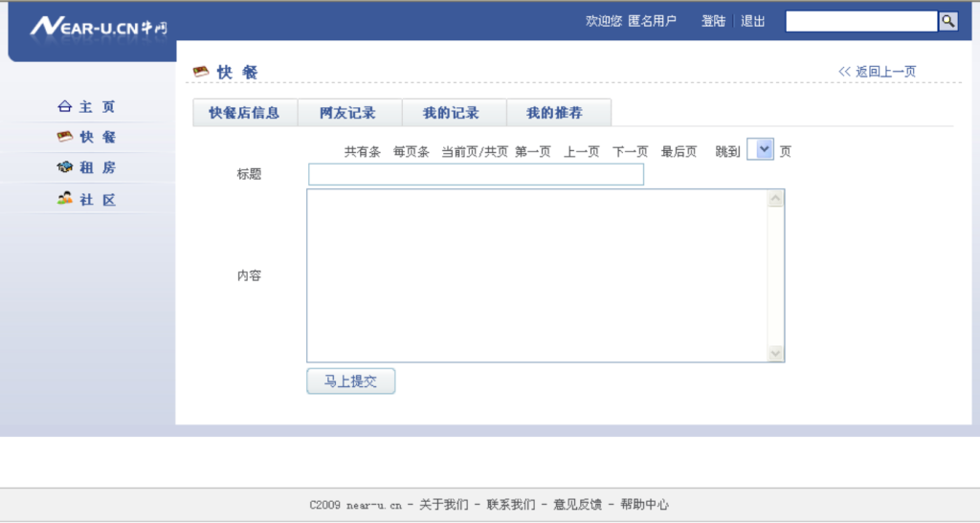The image size is (980, 523).
Task: Click the fast food icon in sidebar
Action: (x=65, y=137)
